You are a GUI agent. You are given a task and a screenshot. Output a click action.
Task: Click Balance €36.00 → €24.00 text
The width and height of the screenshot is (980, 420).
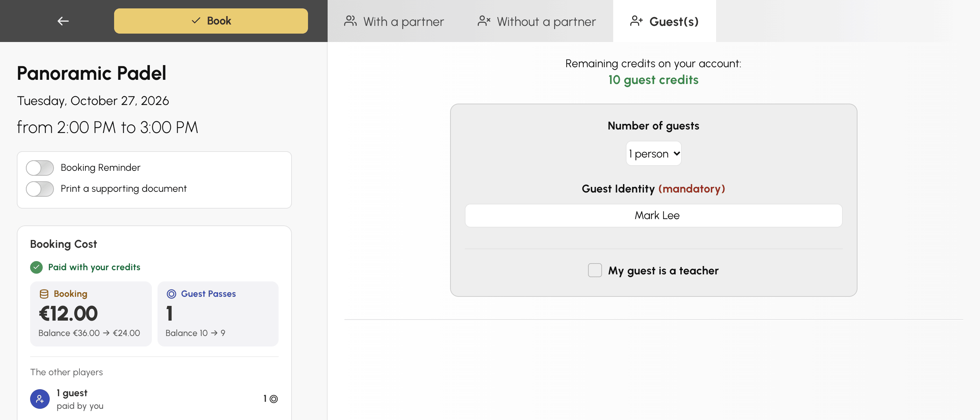pyautogui.click(x=89, y=333)
